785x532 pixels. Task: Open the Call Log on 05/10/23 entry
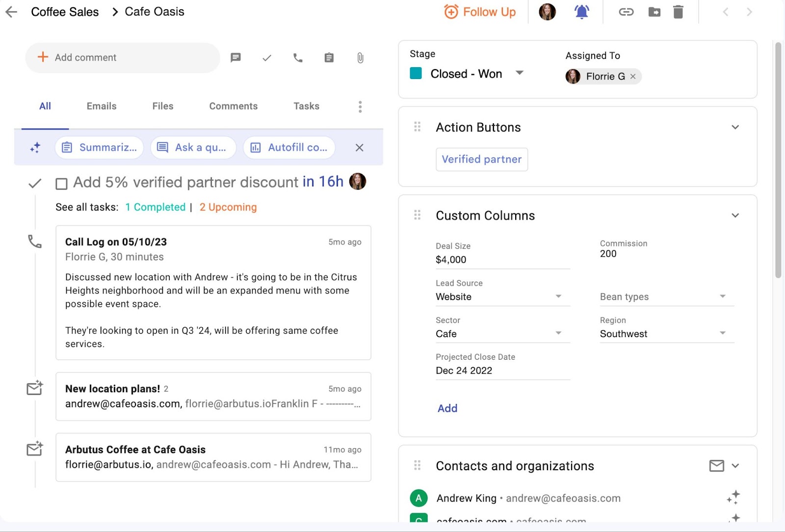pos(213,293)
